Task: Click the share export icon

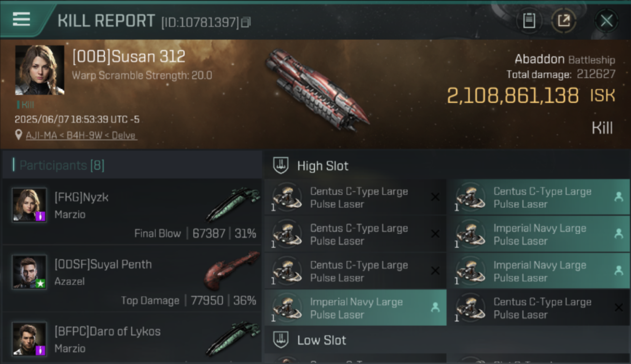Action: tap(564, 21)
